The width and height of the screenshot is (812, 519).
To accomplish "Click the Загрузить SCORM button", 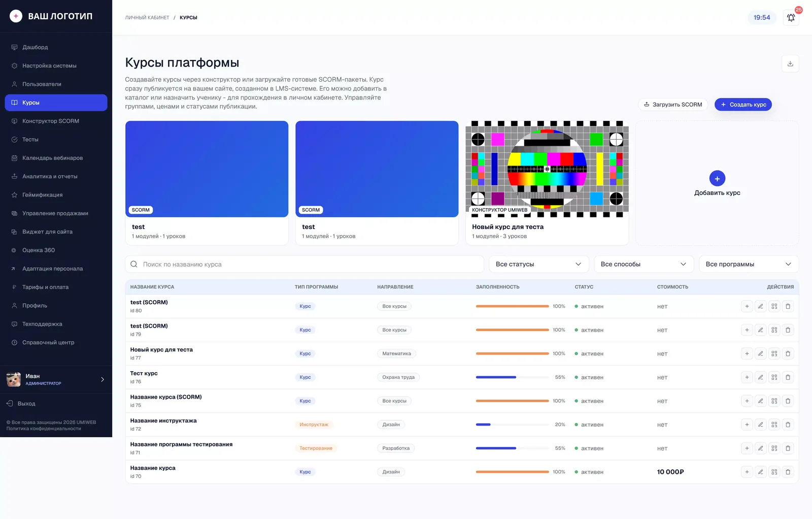I will (x=673, y=105).
